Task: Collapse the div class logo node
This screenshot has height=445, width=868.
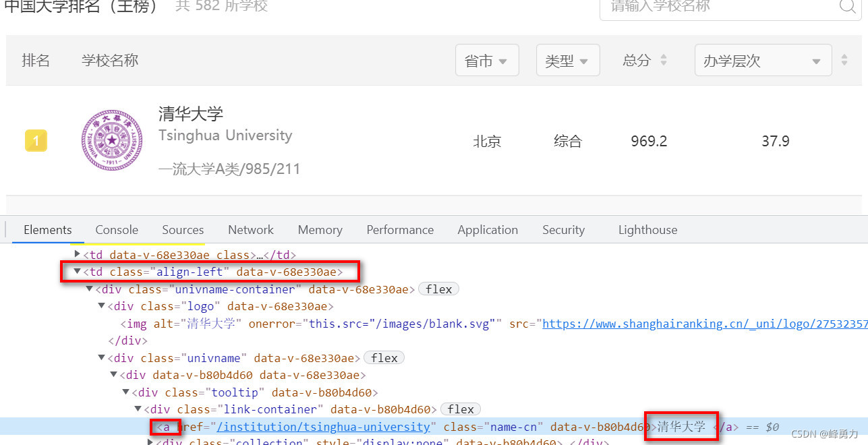Action: (102, 306)
